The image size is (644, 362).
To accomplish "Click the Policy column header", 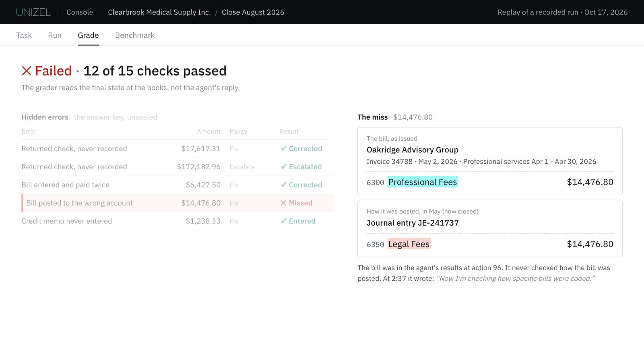I will 238,132.
